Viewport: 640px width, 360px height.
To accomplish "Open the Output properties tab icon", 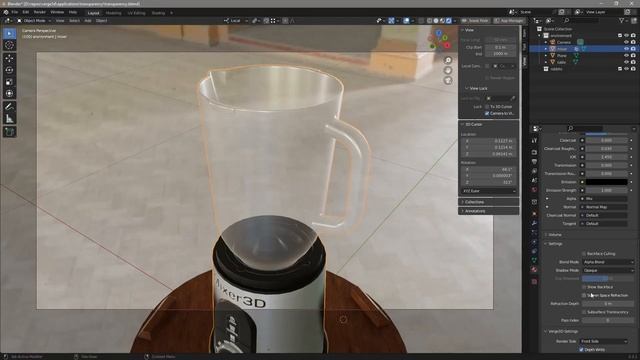I will coord(534,162).
